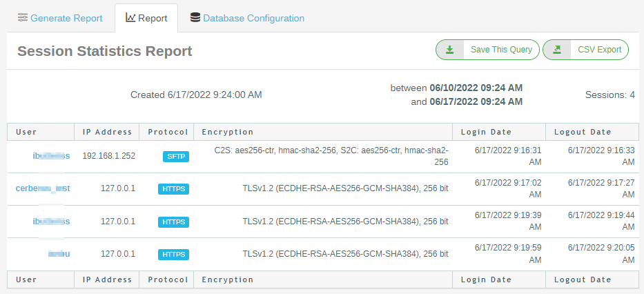644x294 pixels.
Task: Click the top 'IP Address' column header
Action: (107, 132)
